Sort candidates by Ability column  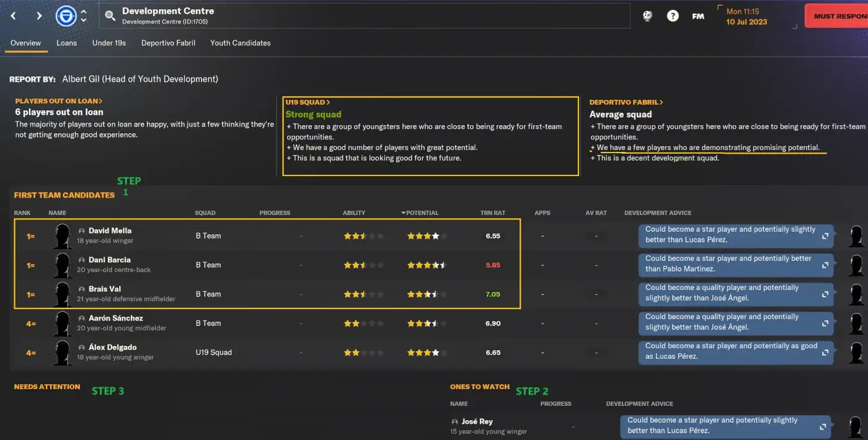[354, 213]
